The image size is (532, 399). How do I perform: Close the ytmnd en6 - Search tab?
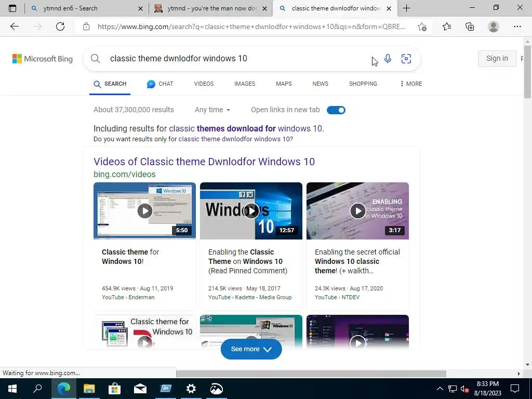pyautogui.click(x=140, y=8)
